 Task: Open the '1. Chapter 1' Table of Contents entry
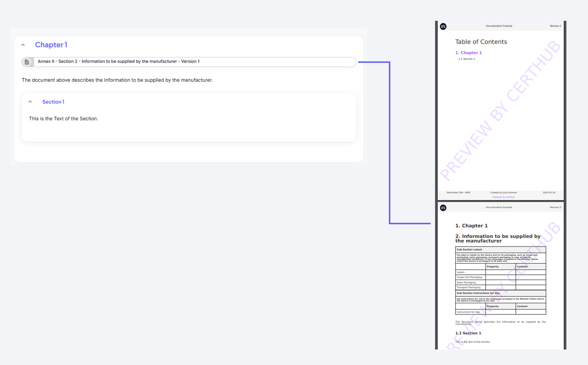pyautogui.click(x=469, y=53)
